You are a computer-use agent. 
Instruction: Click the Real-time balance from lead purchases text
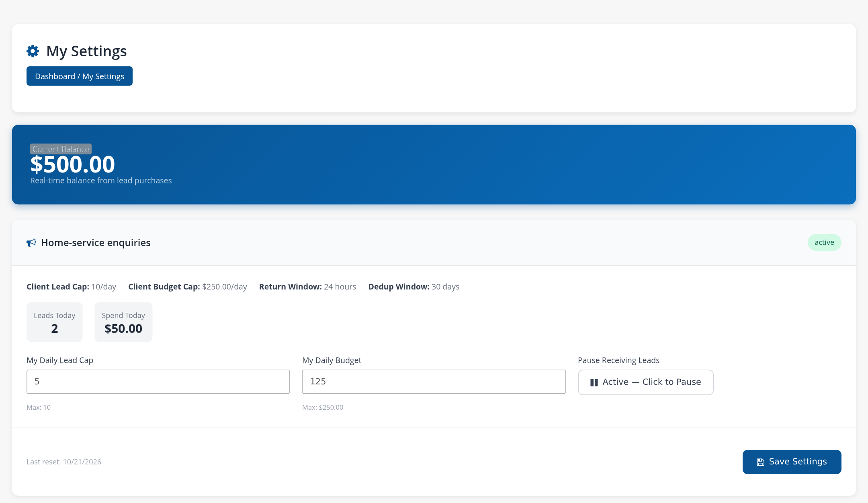coord(101,181)
